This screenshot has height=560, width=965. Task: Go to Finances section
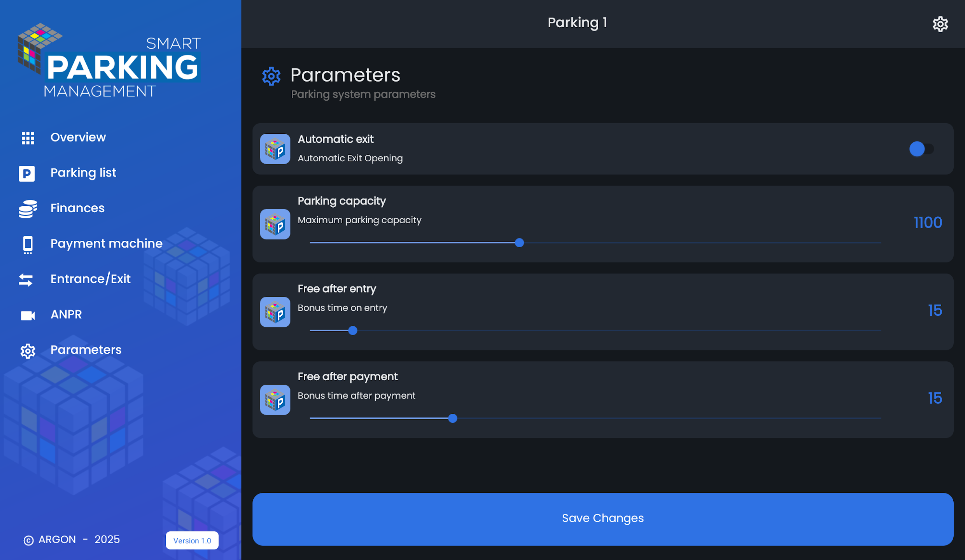pos(77,208)
